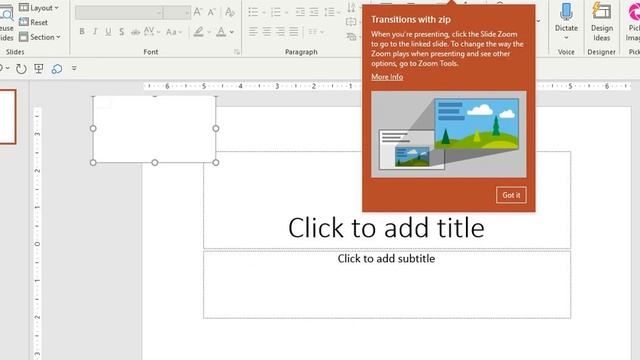The width and height of the screenshot is (640, 360).
Task: Decrease list indent level
Action: (300, 12)
